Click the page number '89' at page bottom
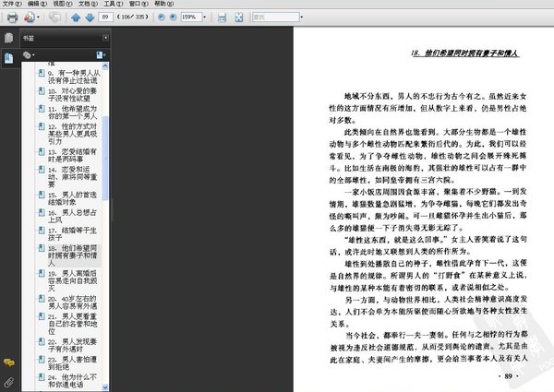 point(509,376)
